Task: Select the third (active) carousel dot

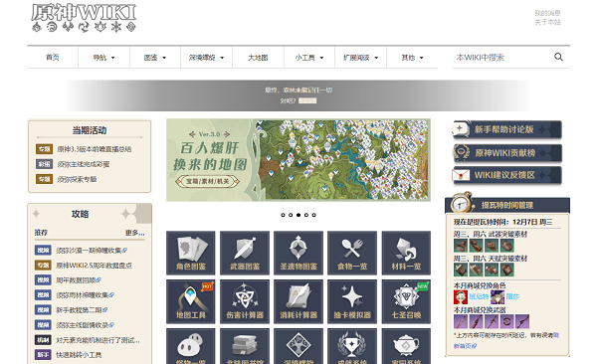Action: pos(298,215)
